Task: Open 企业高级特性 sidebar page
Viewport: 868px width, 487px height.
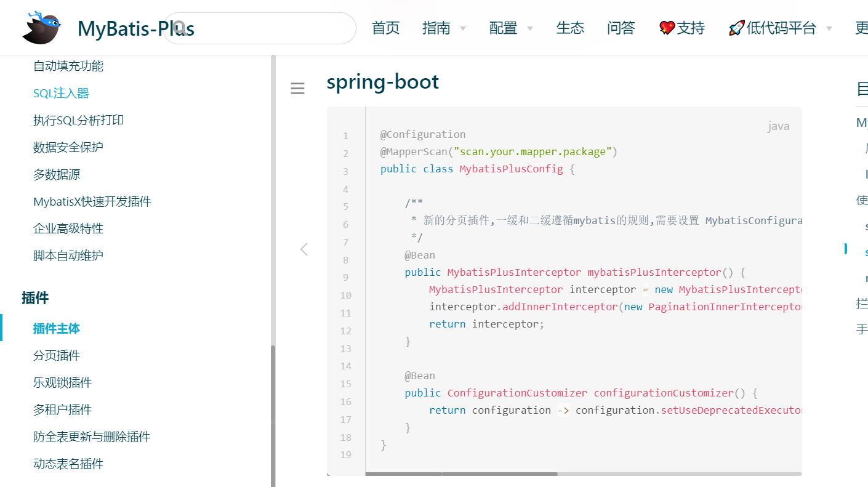Action: [68, 228]
